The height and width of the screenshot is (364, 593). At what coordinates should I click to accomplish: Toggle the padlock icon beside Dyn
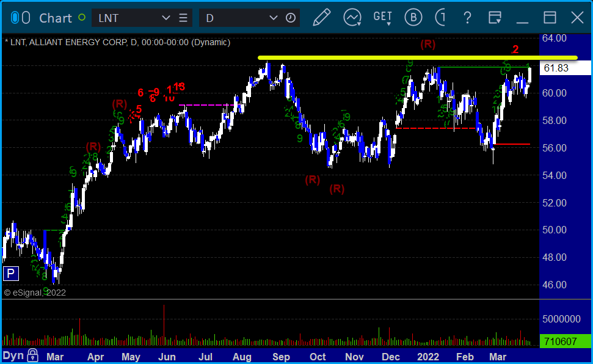[32, 355]
